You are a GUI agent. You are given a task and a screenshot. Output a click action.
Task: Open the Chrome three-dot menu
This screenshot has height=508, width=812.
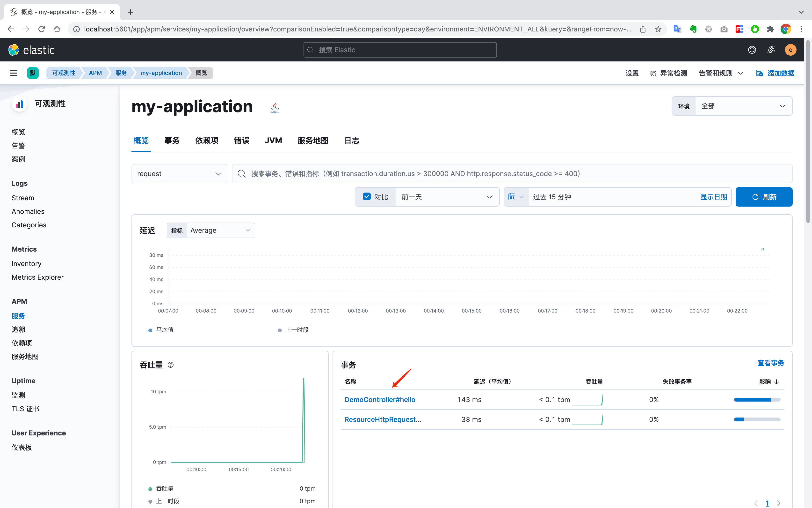(801, 29)
